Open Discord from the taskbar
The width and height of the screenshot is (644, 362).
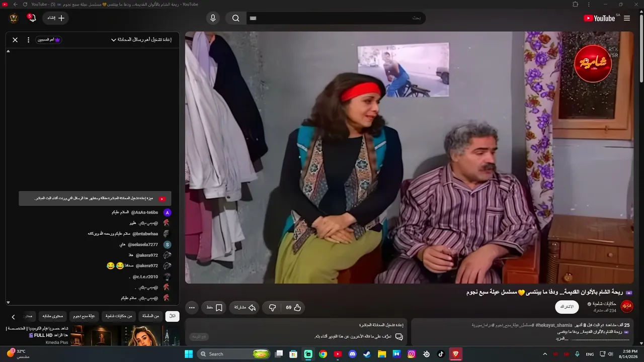click(352, 354)
